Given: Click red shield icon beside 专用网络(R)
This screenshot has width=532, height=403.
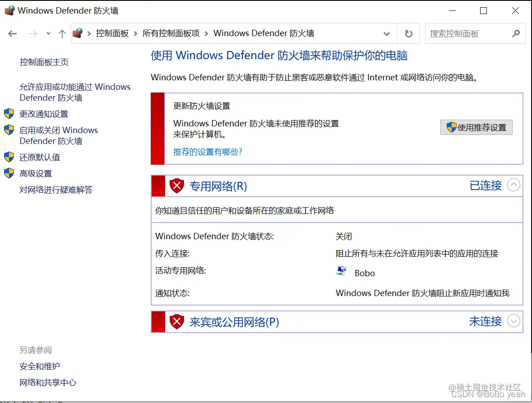Looking at the screenshot, I should point(177,186).
